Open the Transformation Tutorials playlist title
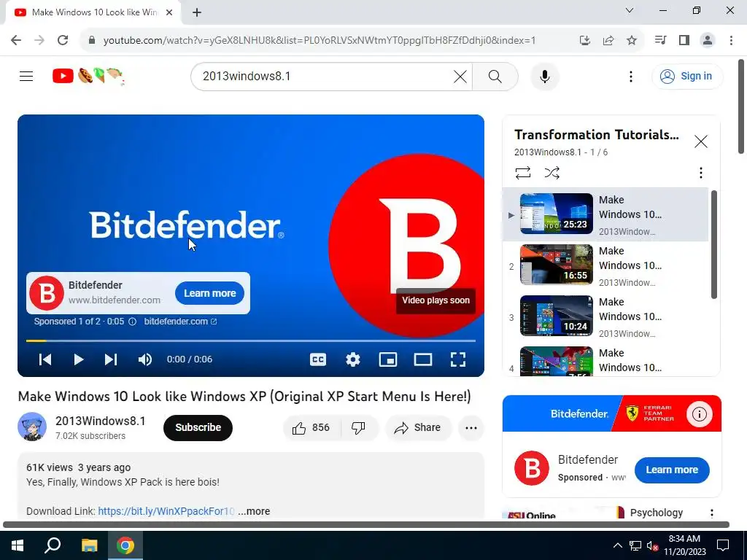Screen dimensions: 747x560 [x=597, y=135]
